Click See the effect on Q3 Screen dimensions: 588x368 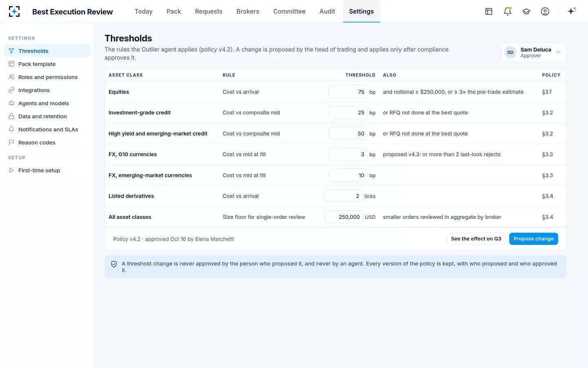476,239
